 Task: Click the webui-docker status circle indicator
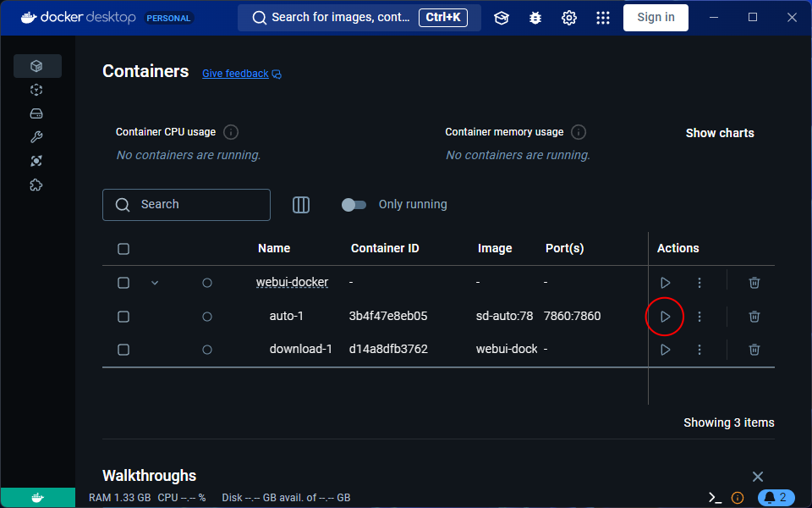tap(207, 283)
